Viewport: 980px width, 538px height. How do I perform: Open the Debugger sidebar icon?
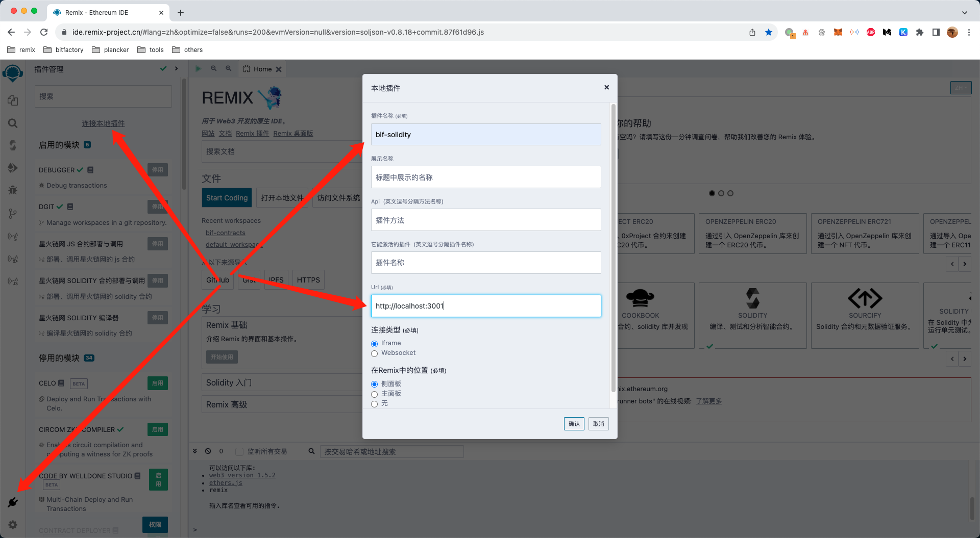pos(13,190)
